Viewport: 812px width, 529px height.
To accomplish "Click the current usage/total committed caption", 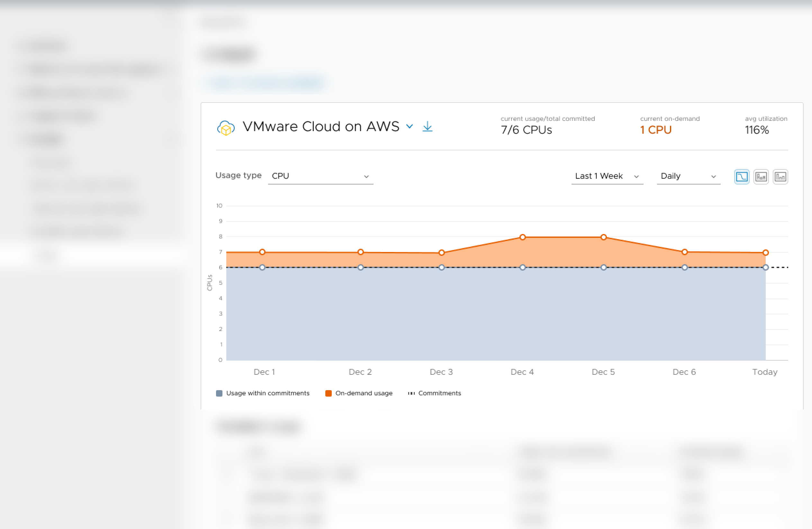I will point(548,119).
